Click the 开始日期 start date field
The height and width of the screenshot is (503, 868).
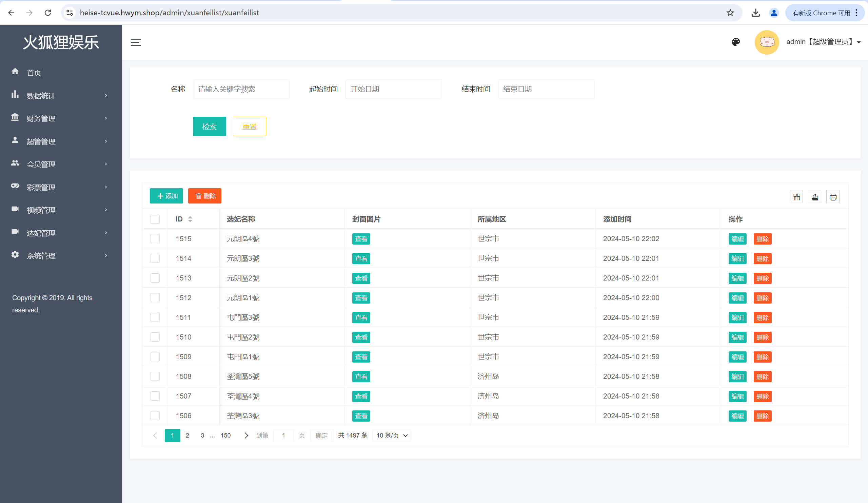click(x=393, y=89)
